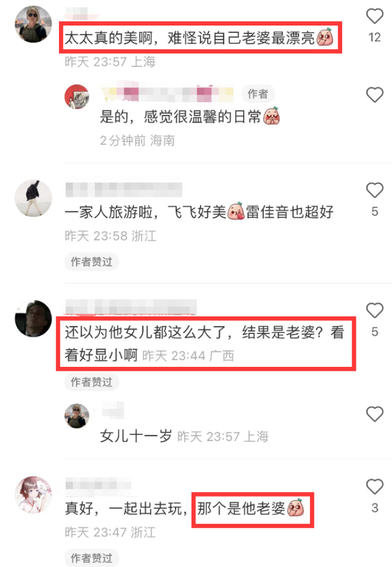Open the author's red avatar profile
This screenshot has height=567, width=392.
click(x=76, y=96)
